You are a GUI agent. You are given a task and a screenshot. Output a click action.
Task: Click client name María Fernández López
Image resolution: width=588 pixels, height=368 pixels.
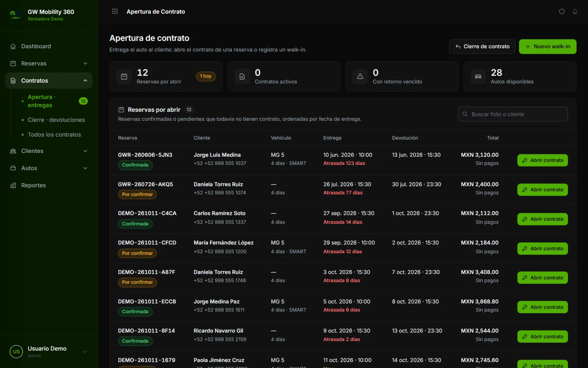[x=223, y=243]
